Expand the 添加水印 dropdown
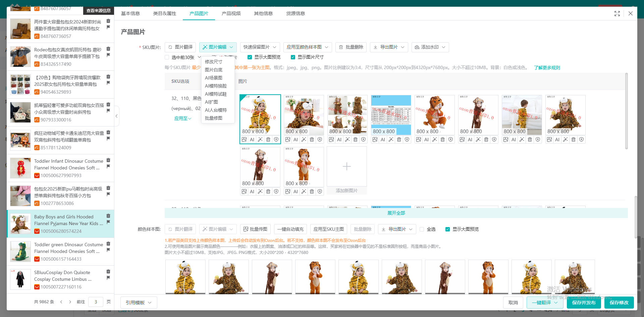 pyautogui.click(x=430, y=47)
